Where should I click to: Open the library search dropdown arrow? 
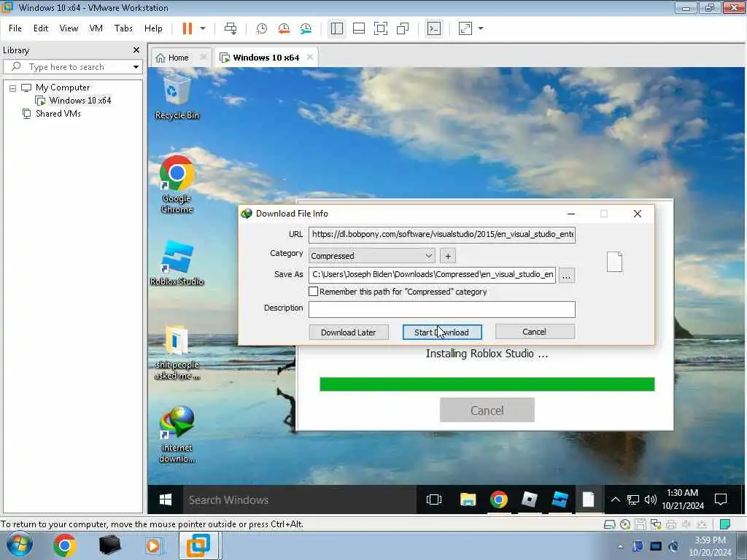[x=136, y=66]
